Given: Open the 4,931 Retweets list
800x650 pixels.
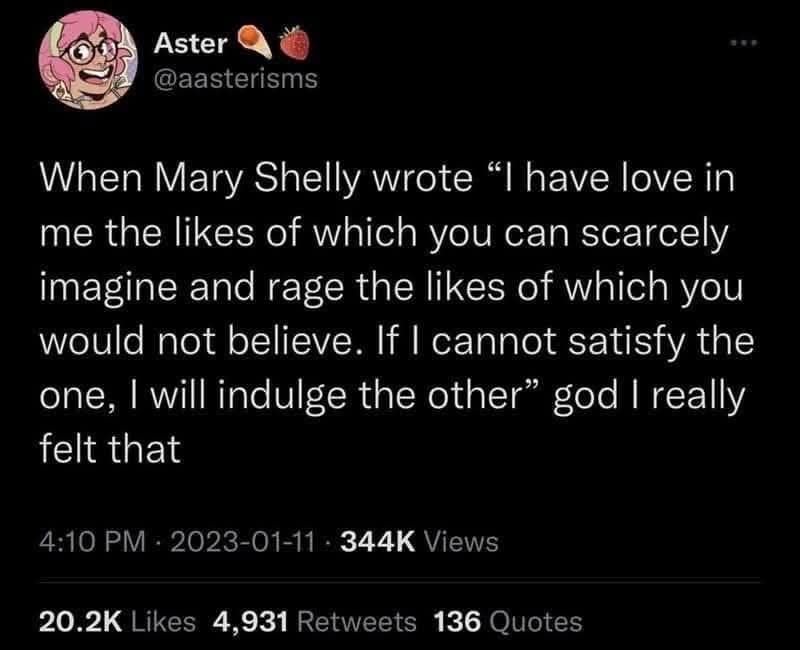Looking at the screenshot, I should point(315,622).
